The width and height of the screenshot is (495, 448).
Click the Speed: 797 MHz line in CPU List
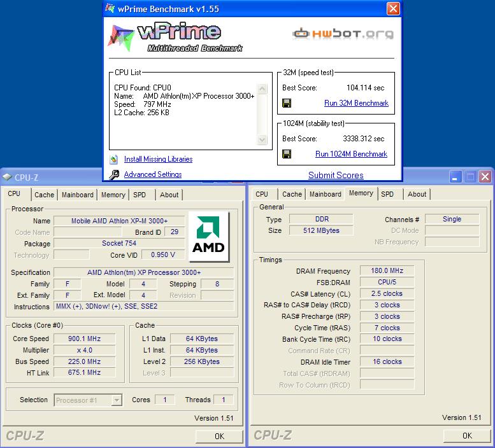point(142,104)
